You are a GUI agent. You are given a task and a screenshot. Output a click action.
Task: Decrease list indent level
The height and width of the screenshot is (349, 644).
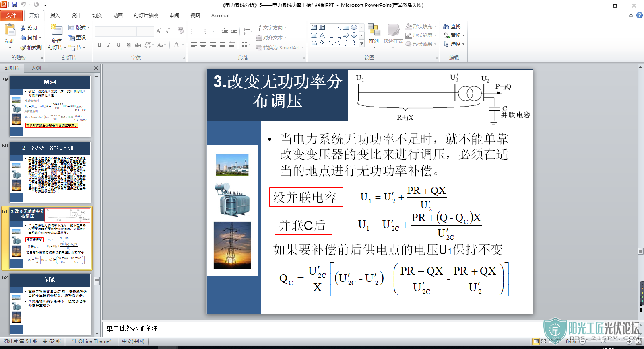[x=225, y=31]
